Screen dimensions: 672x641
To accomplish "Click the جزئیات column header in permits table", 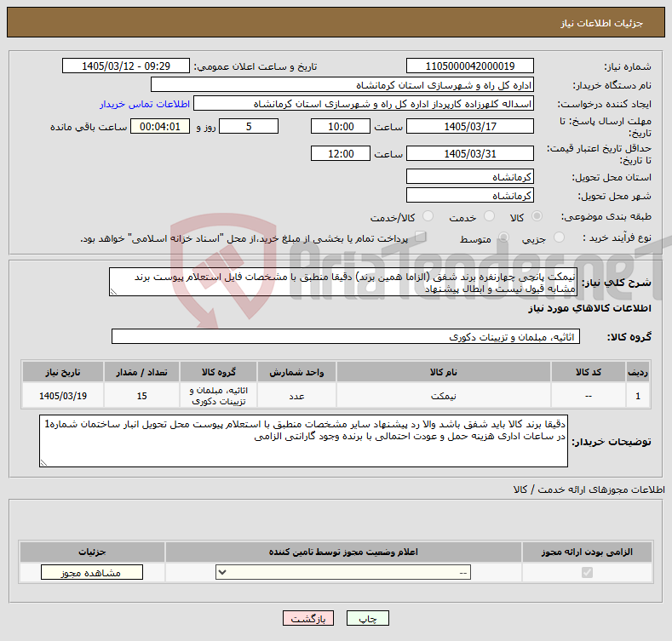I will pyautogui.click(x=92, y=552).
